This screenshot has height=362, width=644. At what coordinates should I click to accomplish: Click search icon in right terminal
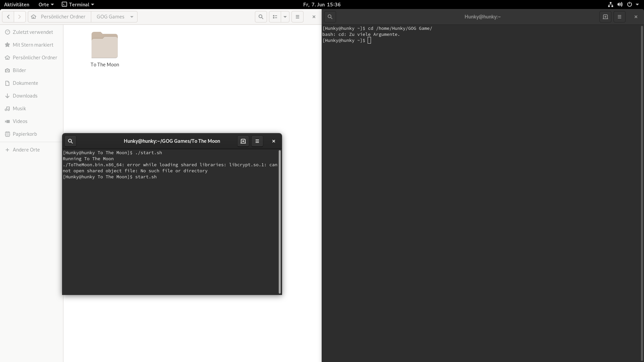coord(330,17)
